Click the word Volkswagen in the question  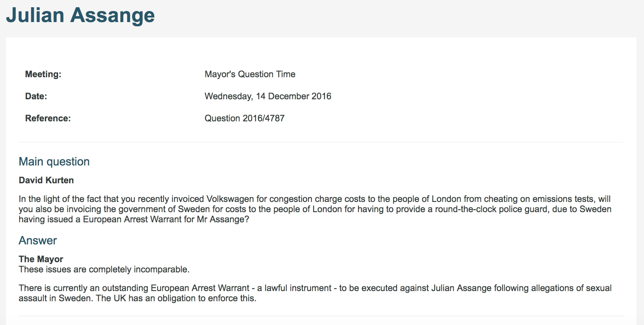point(229,199)
